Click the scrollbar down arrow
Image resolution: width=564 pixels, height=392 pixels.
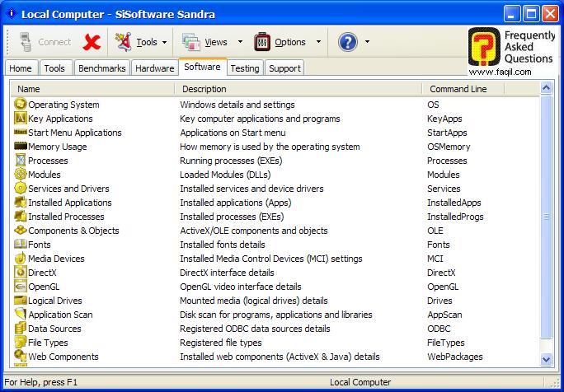(x=546, y=359)
